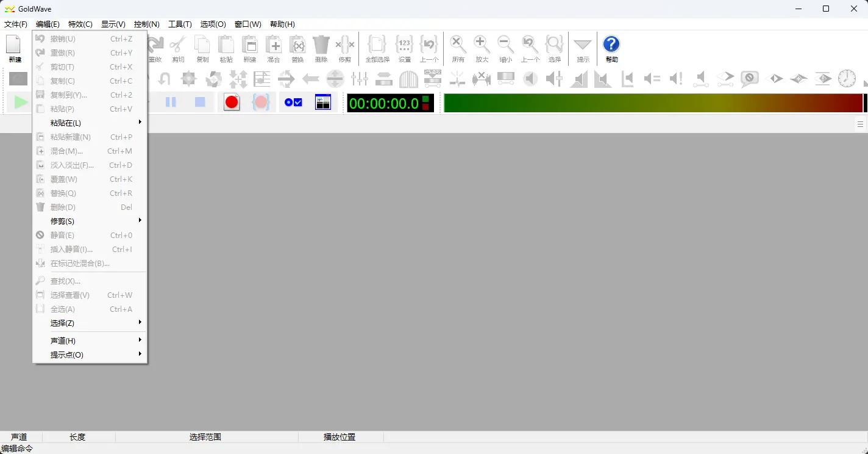Click the 选择 zoom-to-selection magnifier icon
The image size is (868, 454).
pyautogui.click(x=555, y=48)
